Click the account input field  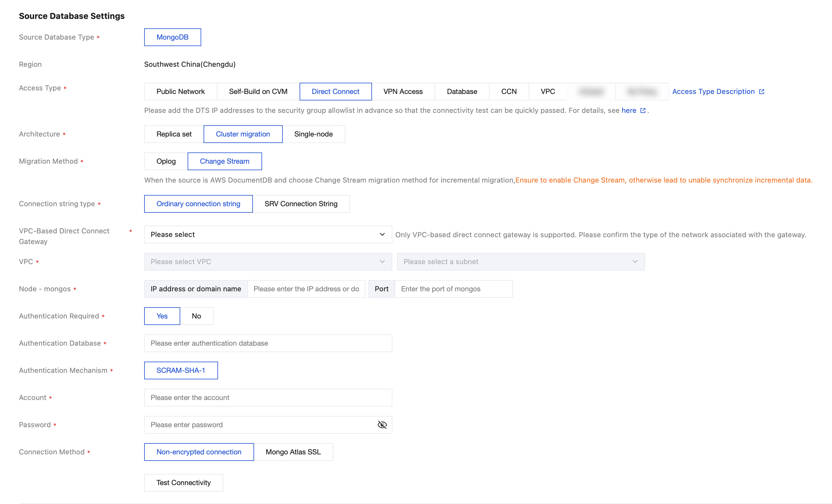pos(268,398)
